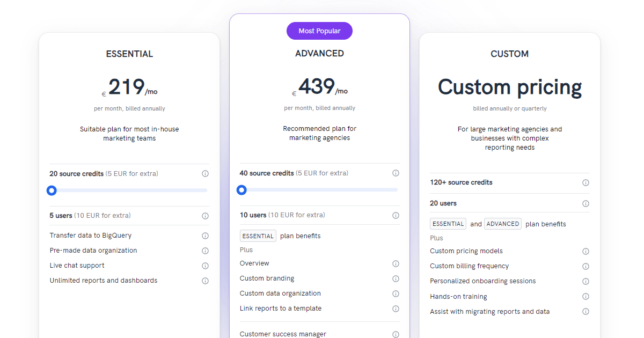The width and height of the screenshot is (644, 338).
Task: Click the Most Popular badge
Action: coord(319,31)
